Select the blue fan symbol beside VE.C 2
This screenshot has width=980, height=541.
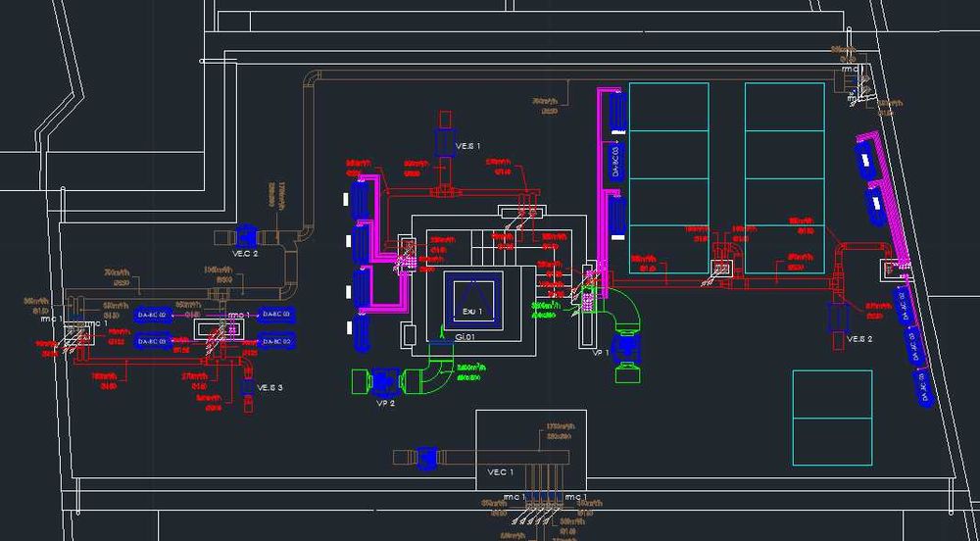[x=245, y=236]
